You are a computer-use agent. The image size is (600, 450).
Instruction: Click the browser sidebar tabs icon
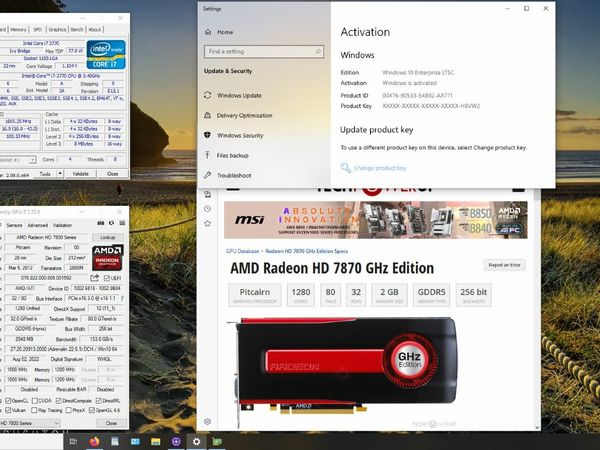tap(207, 194)
